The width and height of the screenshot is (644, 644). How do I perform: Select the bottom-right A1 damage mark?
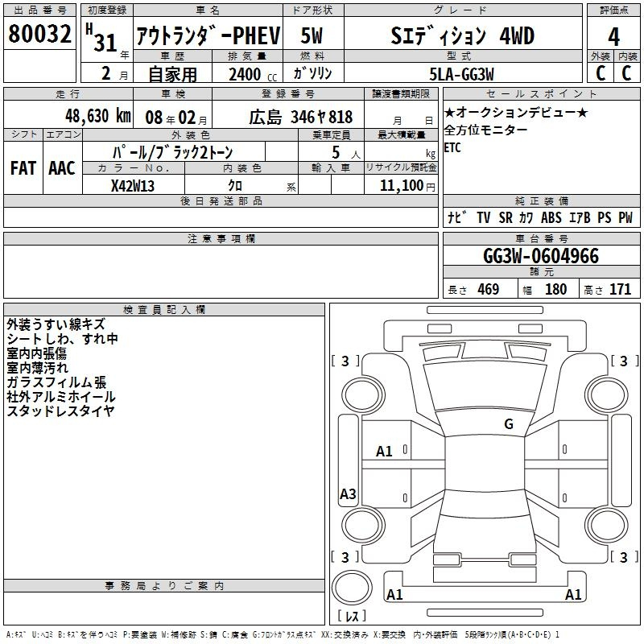(x=573, y=595)
